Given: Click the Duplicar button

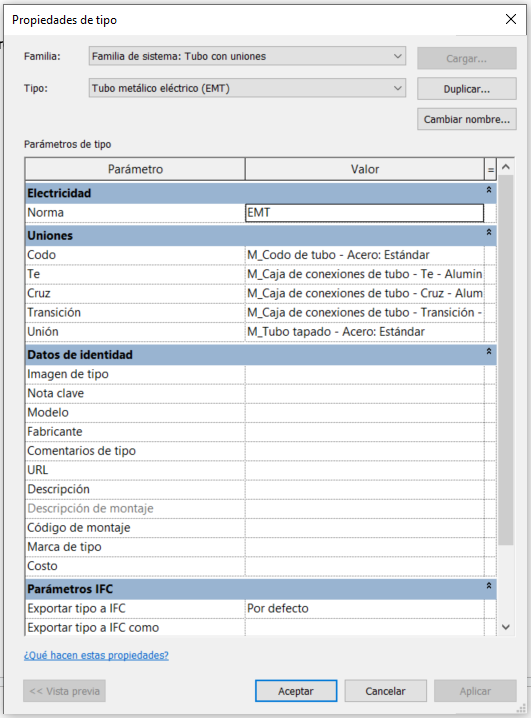Looking at the screenshot, I should point(467,89).
